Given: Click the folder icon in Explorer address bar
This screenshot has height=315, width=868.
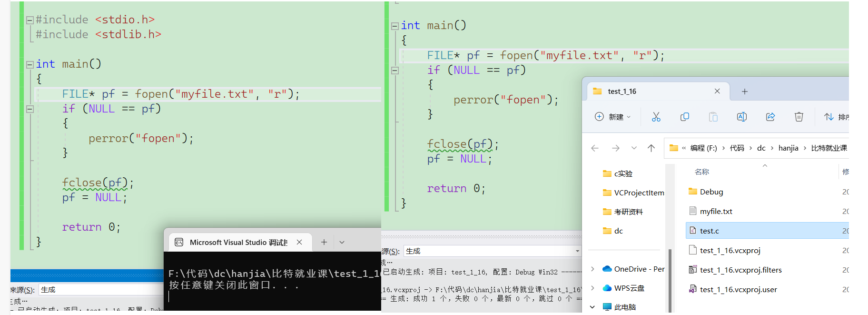Looking at the screenshot, I should 673,148.
